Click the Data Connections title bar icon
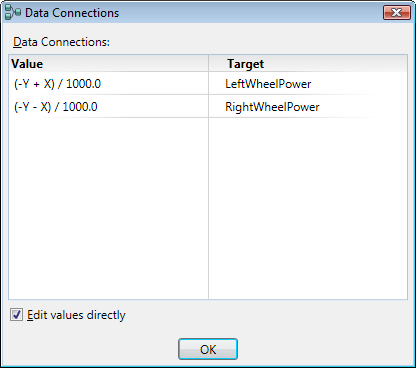The width and height of the screenshot is (416, 368). click(13, 12)
